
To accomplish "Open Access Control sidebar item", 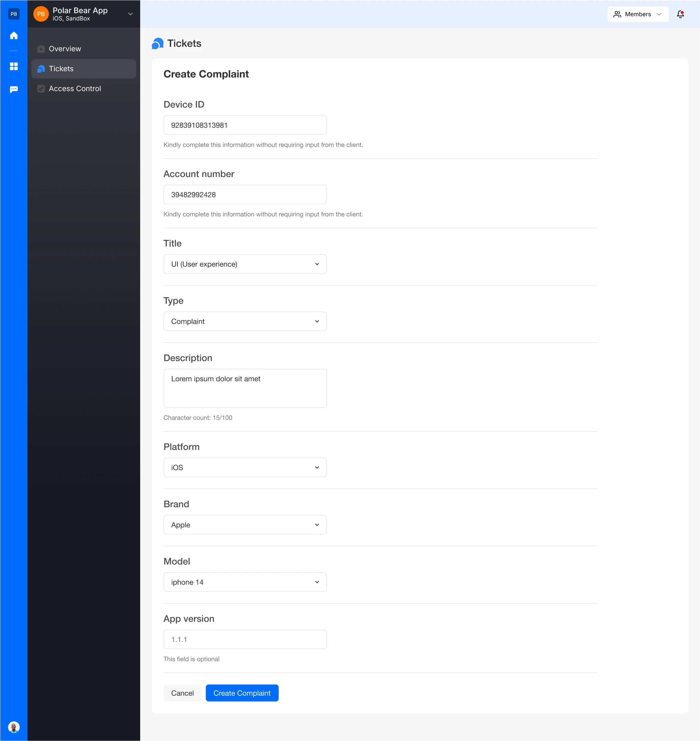I will coord(75,89).
